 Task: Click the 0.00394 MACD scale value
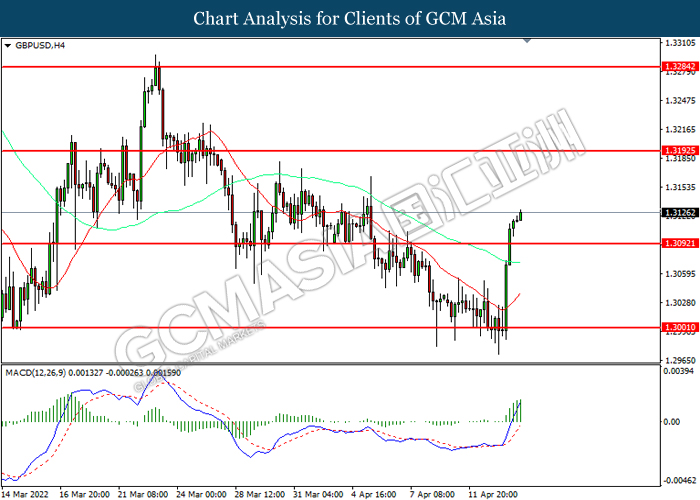pos(679,371)
